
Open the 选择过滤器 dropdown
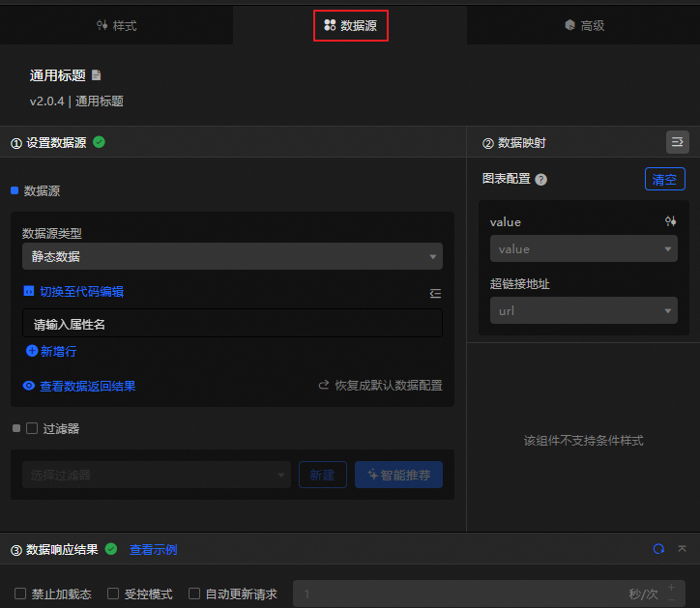coord(157,475)
